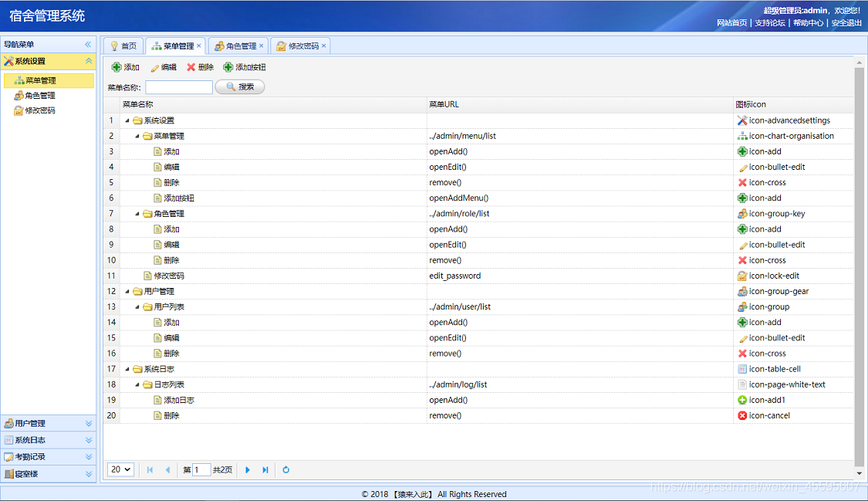
Task: Switch to the 首页 tab
Action: (123, 46)
